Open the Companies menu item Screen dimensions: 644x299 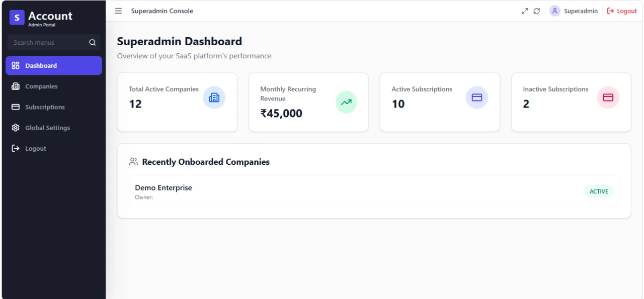coord(54,86)
